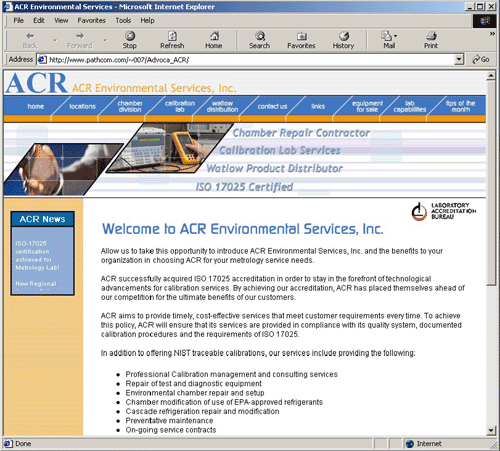The width and height of the screenshot is (500, 451).
Task: Click the page scrollbar down arrow
Action: tap(490, 430)
